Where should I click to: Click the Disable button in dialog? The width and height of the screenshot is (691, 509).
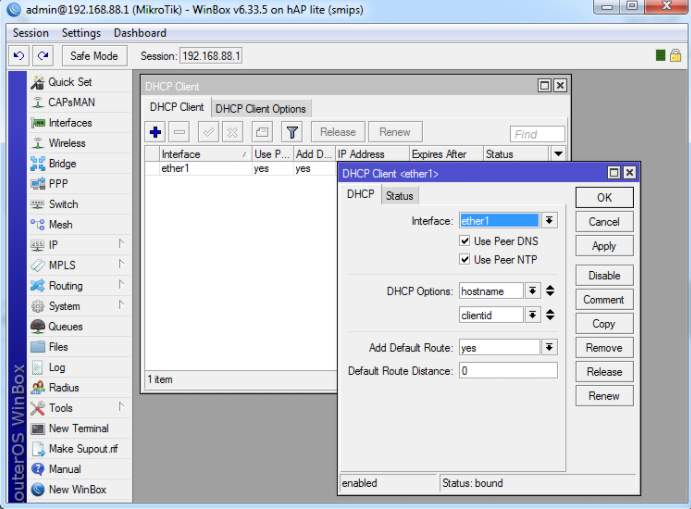click(x=604, y=275)
